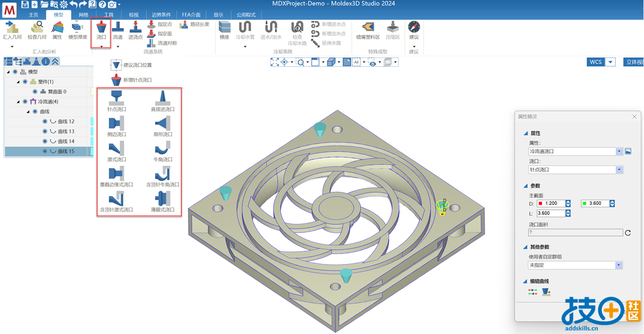The image size is (644, 334).
Task: Select 针点浇口 pin gate type
Action: (x=117, y=101)
